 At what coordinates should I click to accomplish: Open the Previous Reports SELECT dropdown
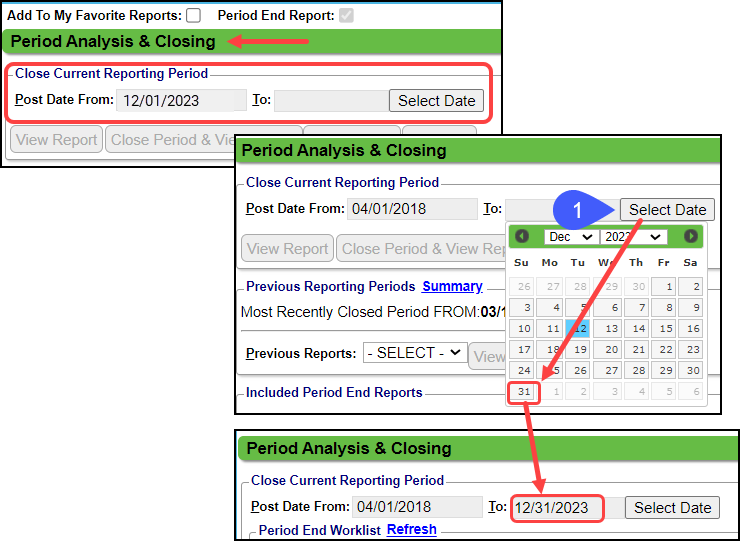click(x=414, y=353)
